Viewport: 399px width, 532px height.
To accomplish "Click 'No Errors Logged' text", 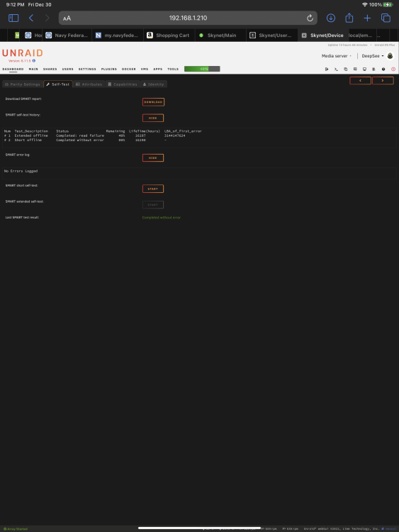I will 21,172.
